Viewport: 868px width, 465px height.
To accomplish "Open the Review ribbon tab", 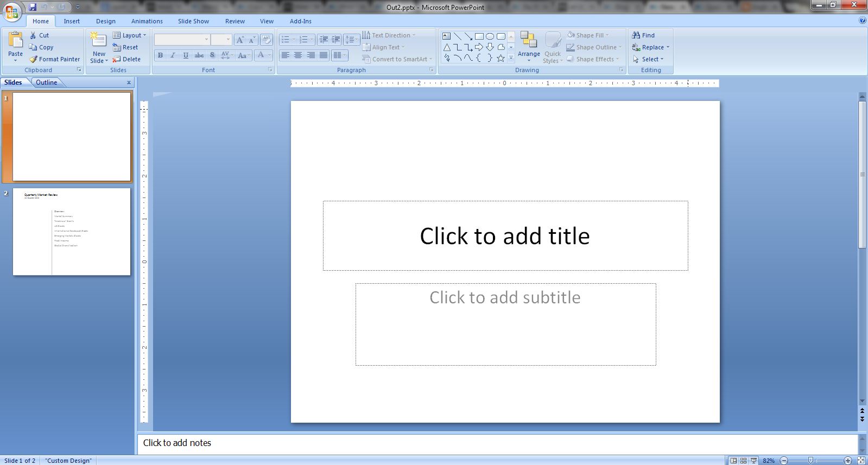I will (x=235, y=21).
